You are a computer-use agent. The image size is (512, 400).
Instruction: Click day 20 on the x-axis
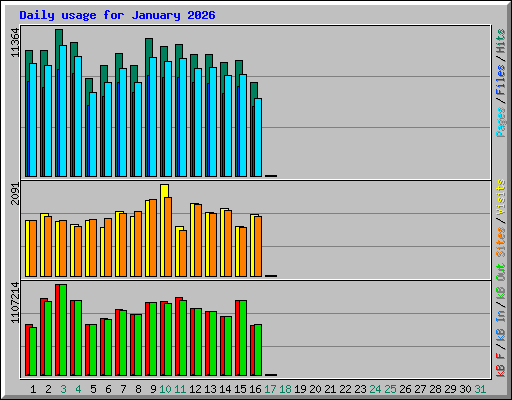[x=315, y=389]
